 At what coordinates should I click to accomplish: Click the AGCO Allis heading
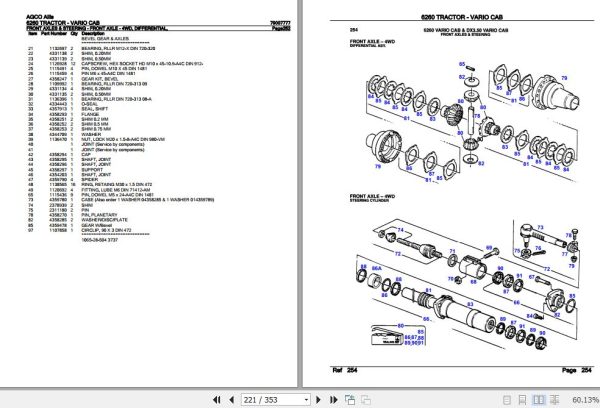[x=40, y=17]
